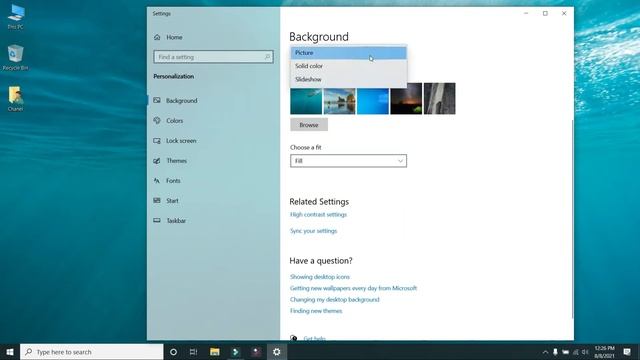Choose Solid color background option
The width and height of the screenshot is (640, 360).
(x=349, y=66)
